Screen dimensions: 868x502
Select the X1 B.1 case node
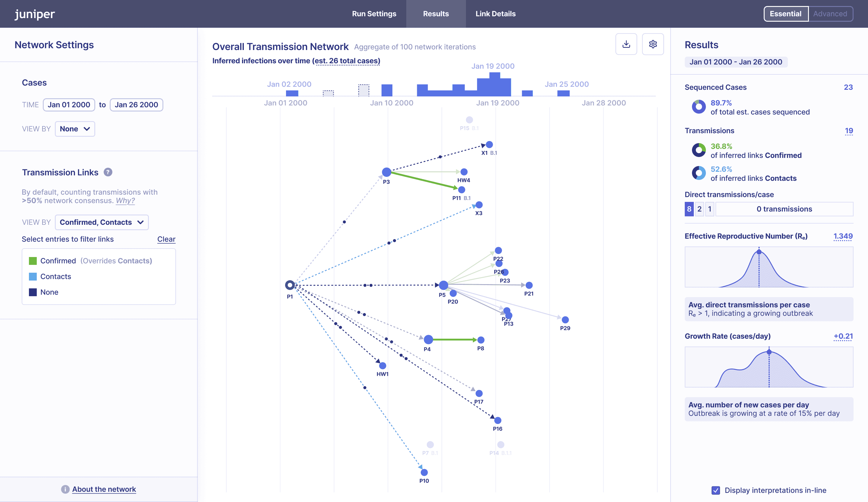click(x=489, y=145)
